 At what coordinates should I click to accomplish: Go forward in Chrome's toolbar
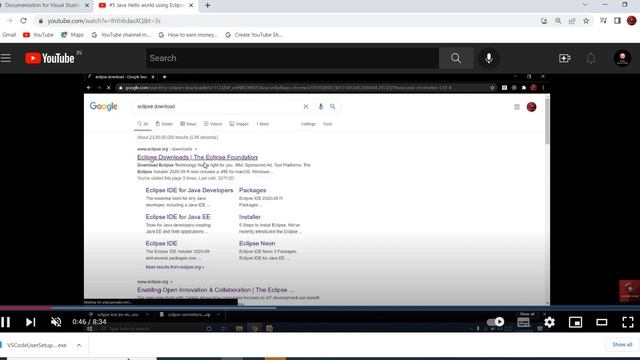[x=9, y=20]
